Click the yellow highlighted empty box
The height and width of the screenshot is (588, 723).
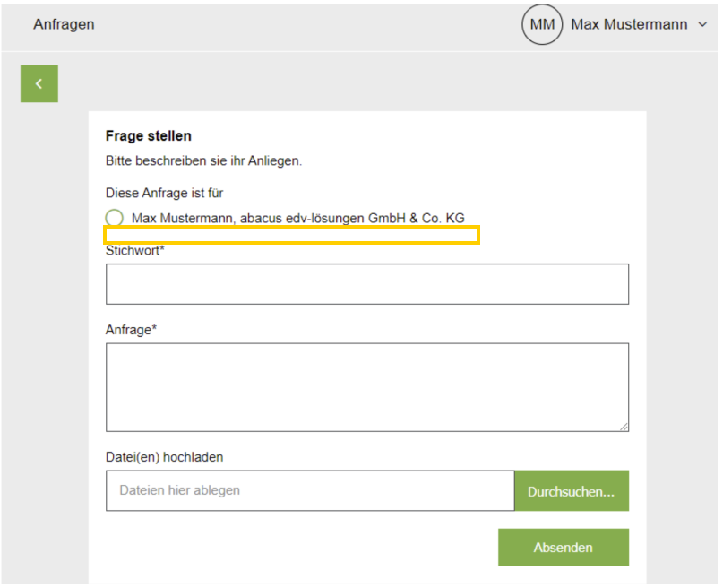[x=291, y=235]
